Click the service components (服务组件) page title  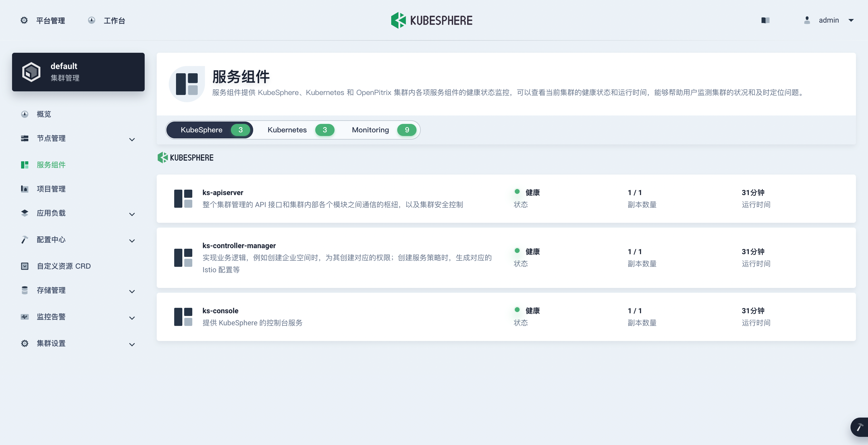[241, 77]
